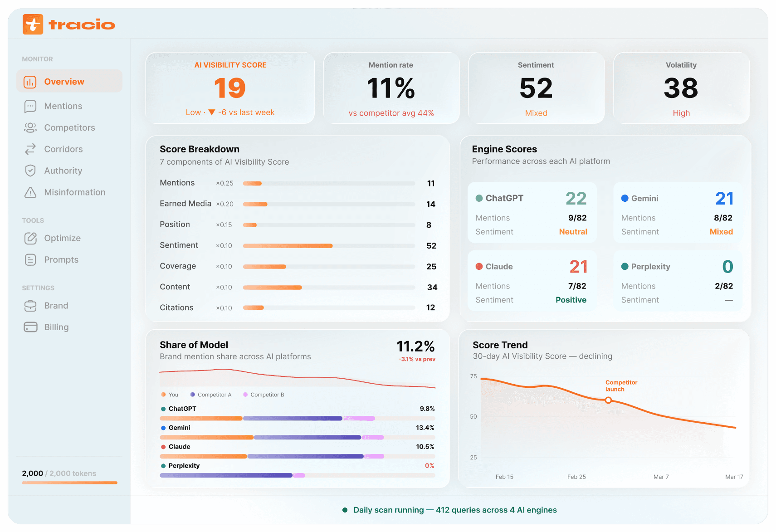Viewport: 776px width, 532px height.
Task: Click the Optimize pencil icon
Action: (30, 238)
